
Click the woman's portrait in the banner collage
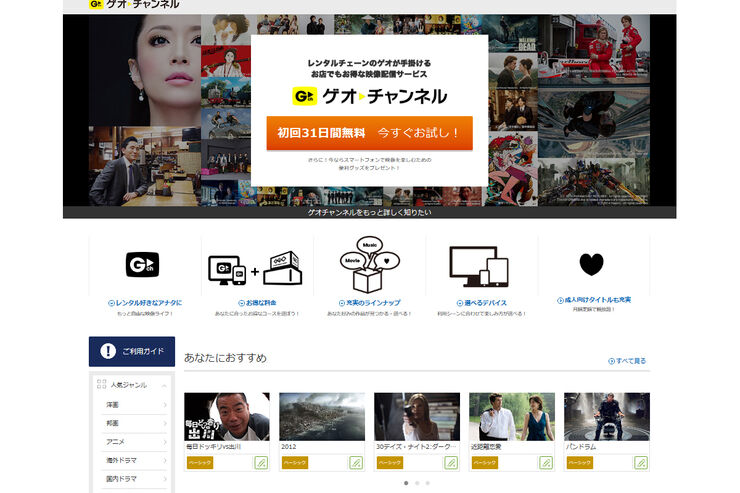coord(145,70)
